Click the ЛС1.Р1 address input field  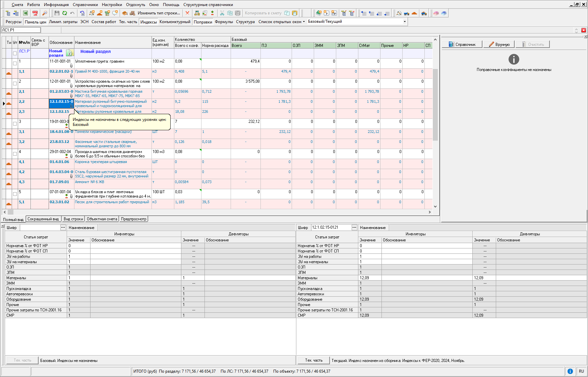(21, 30)
